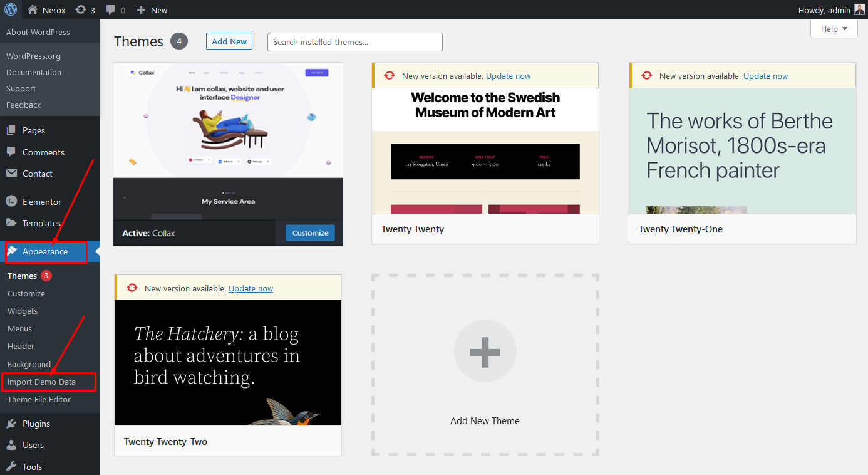Open Theme File Editor submenu item
868x475 pixels.
(39, 399)
